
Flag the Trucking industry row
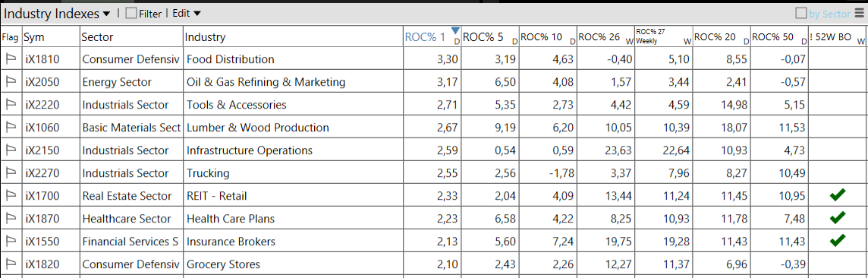(x=11, y=172)
